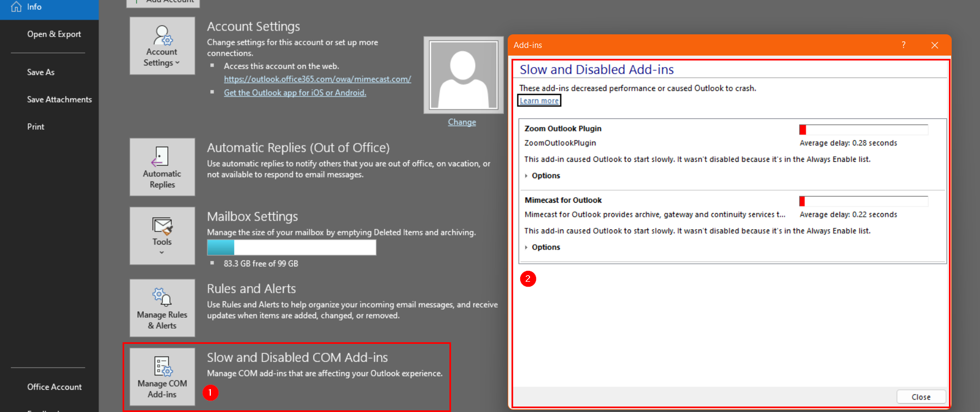Open Manage COM Add-ins

pyautogui.click(x=162, y=377)
